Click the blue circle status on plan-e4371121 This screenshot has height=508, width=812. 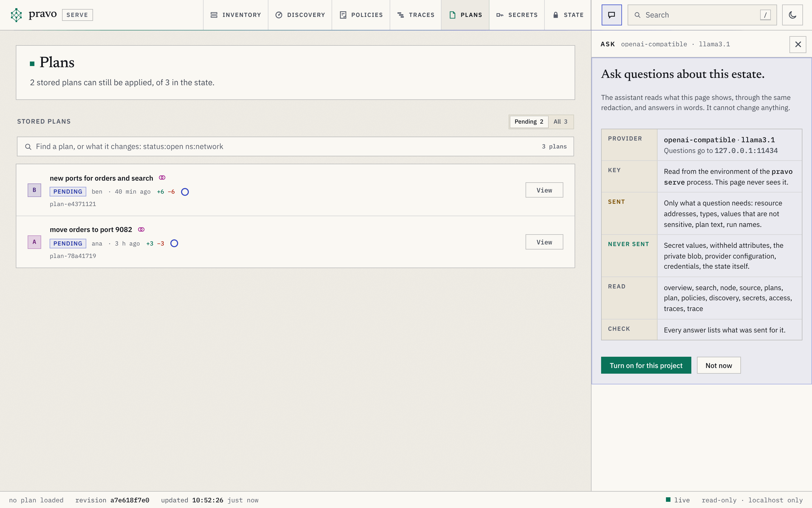tap(185, 192)
